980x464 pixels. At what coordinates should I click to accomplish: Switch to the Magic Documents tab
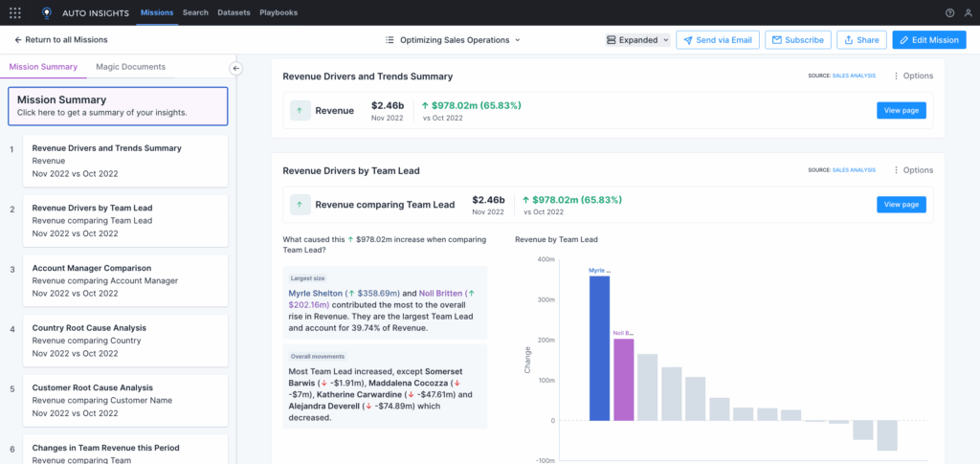click(x=130, y=67)
